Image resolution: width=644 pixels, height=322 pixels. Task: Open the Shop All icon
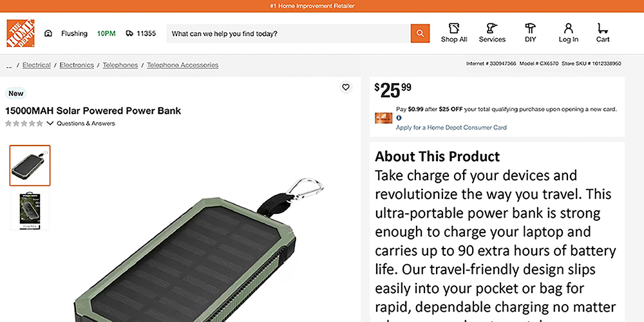pyautogui.click(x=454, y=28)
